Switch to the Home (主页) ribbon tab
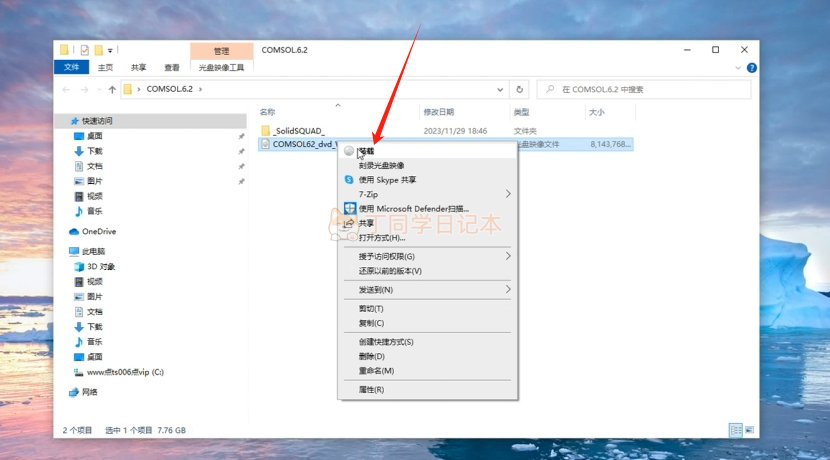The width and height of the screenshot is (830, 460). tap(105, 67)
